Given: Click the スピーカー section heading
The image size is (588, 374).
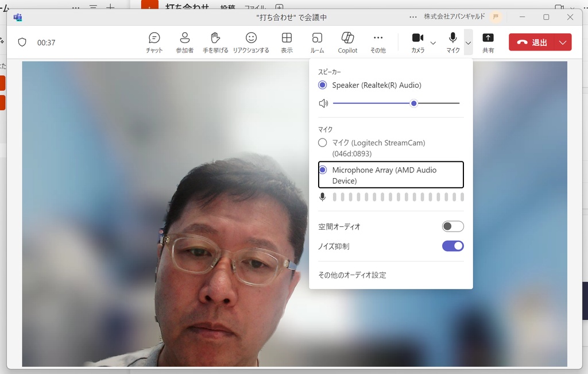Looking at the screenshot, I should pos(330,72).
